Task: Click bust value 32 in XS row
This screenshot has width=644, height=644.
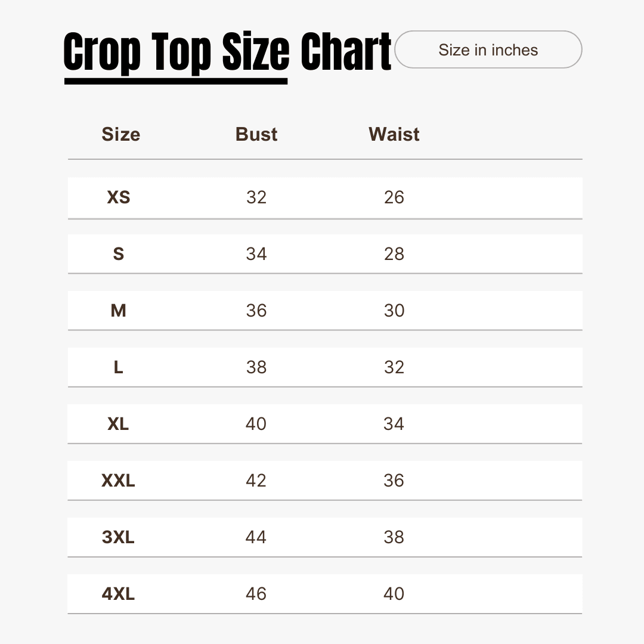Action: pyautogui.click(x=256, y=197)
